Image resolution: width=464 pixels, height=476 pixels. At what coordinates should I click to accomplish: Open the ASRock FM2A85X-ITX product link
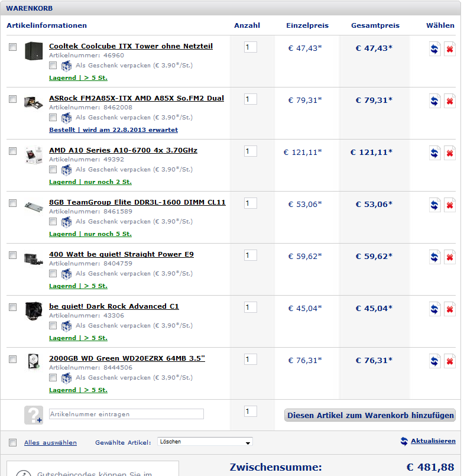pos(137,98)
